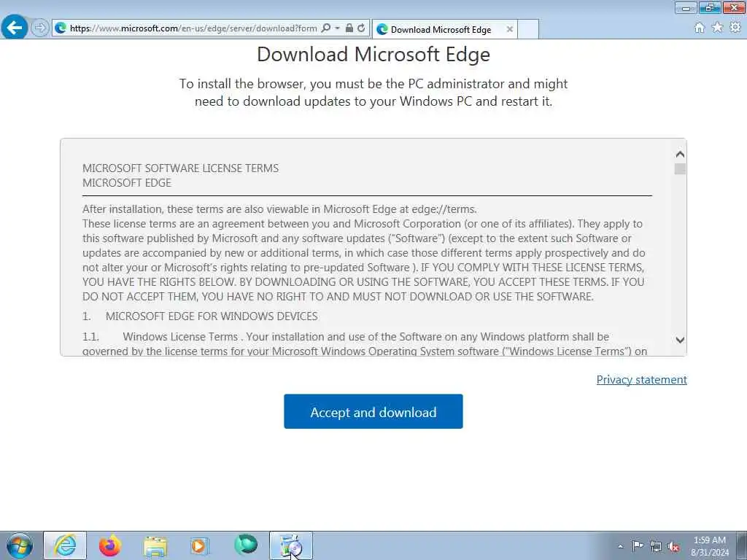Open a new blank tab

coord(528,29)
